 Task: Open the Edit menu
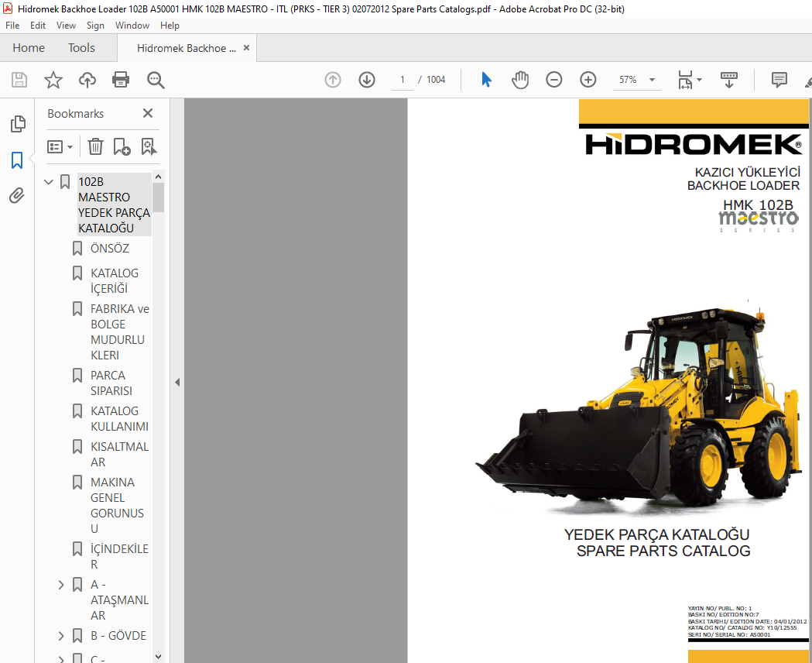pyautogui.click(x=38, y=26)
